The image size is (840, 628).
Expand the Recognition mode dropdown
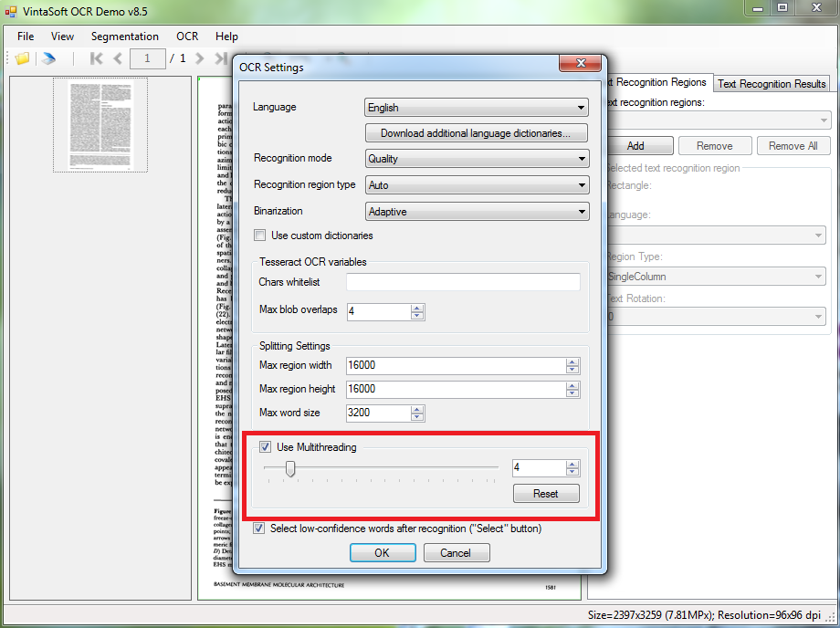(477, 159)
